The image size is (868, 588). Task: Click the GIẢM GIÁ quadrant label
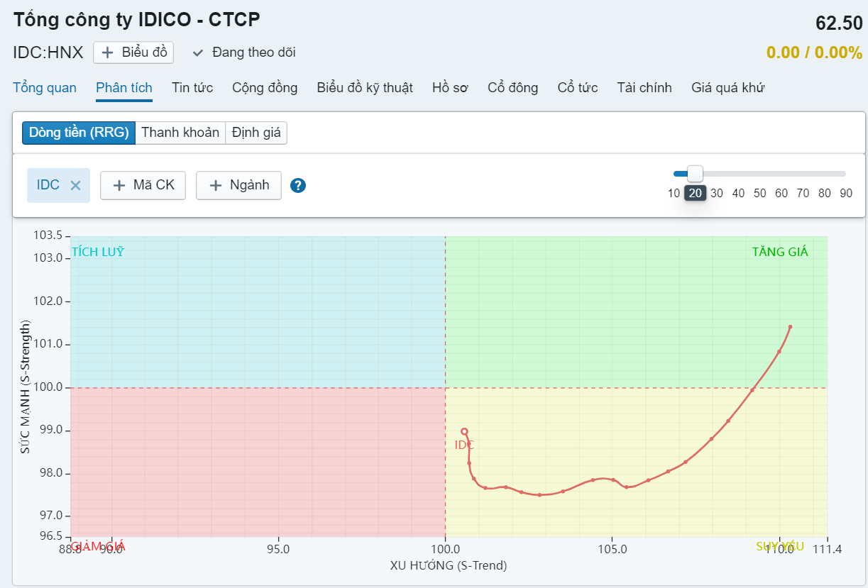click(98, 546)
